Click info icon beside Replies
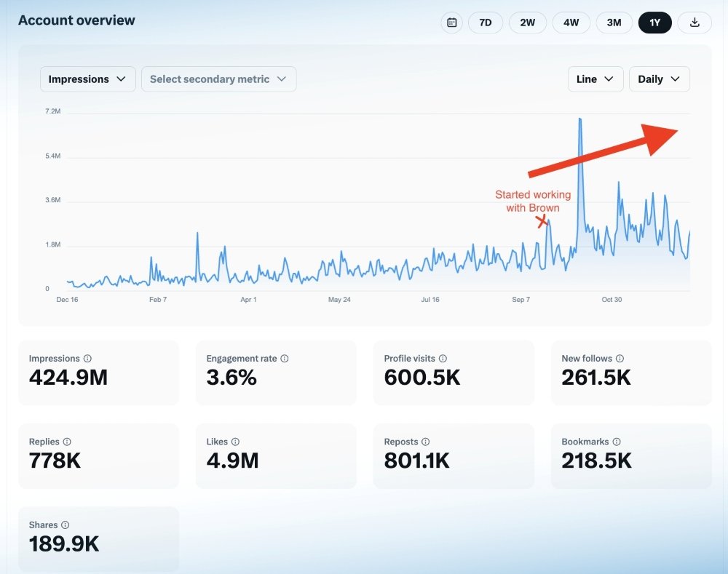The image size is (728, 574). (x=67, y=442)
